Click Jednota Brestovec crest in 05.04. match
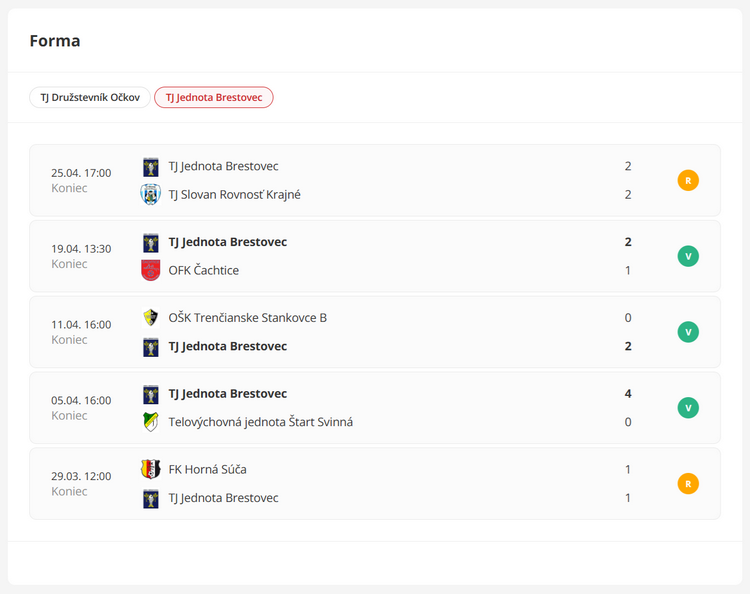The height and width of the screenshot is (594, 750). click(x=151, y=394)
